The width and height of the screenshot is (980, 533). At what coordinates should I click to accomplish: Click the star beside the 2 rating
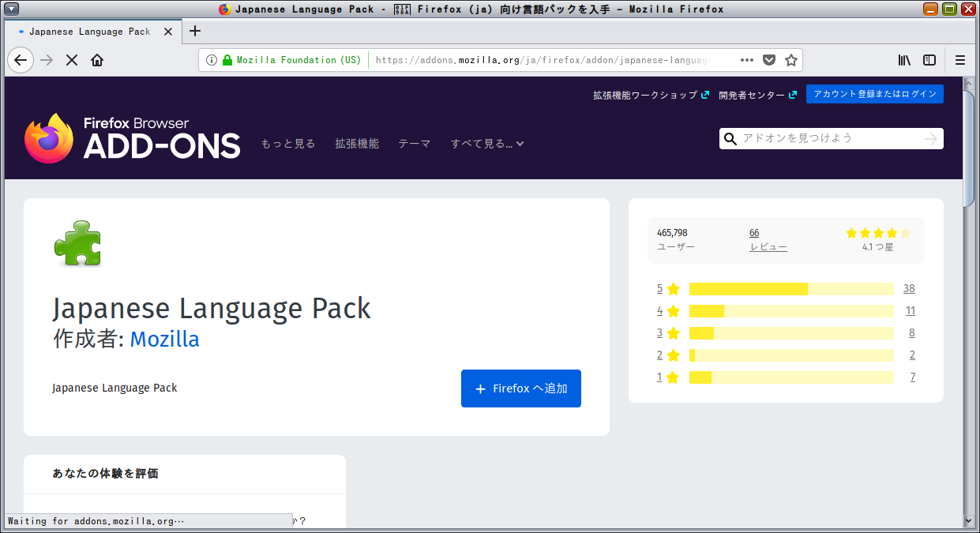point(673,355)
